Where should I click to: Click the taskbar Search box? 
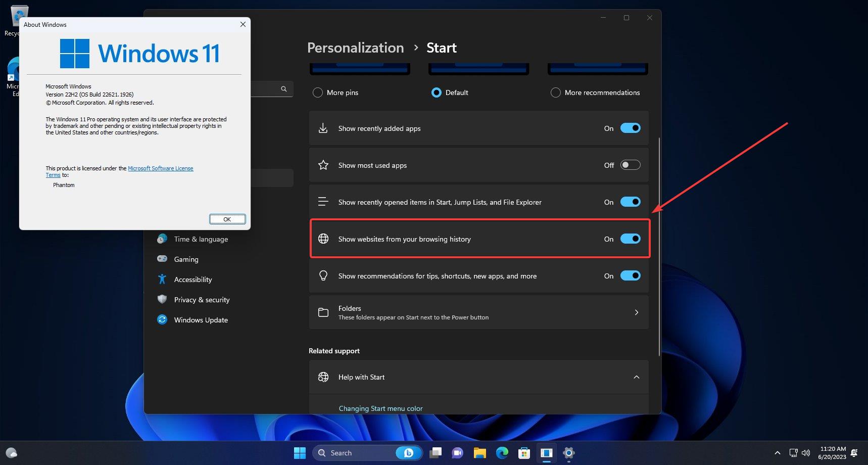point(368,453)
